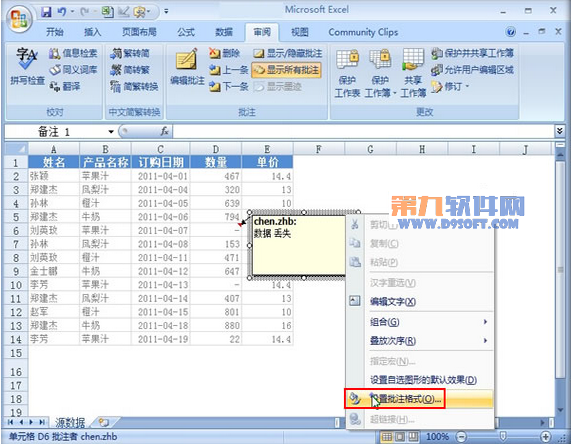Toggle Show/Hide Comment (显示/隐藏批注)
Viewport: 572px width, 444px height.
(x=287, y=53)
